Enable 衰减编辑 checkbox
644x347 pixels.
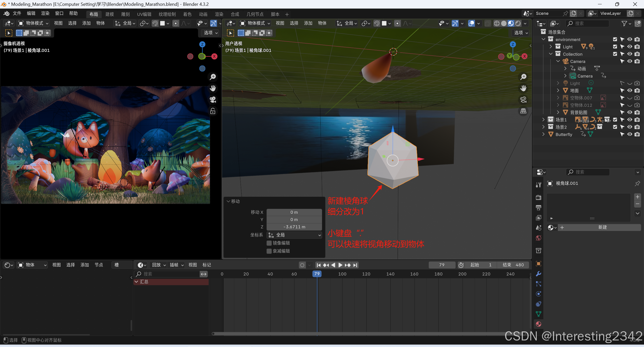pos(269,251)
